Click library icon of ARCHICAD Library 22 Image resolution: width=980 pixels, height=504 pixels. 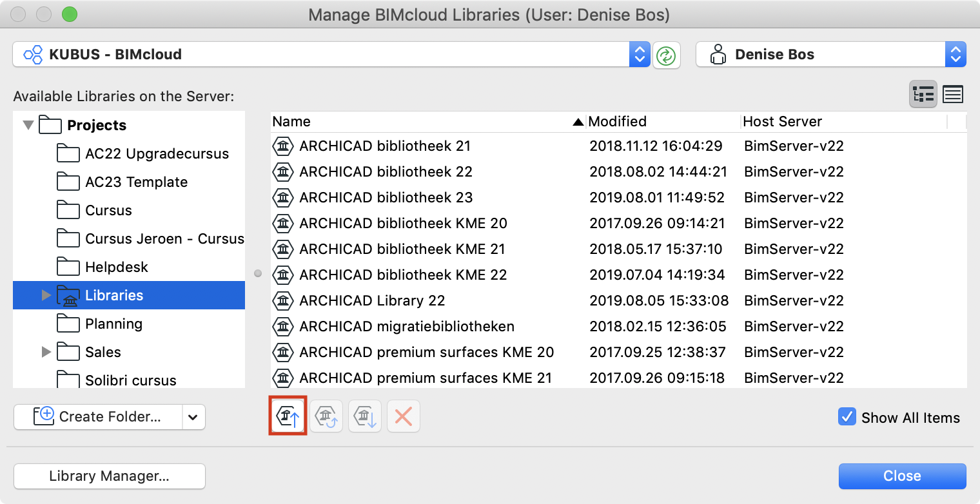(282, 301)
